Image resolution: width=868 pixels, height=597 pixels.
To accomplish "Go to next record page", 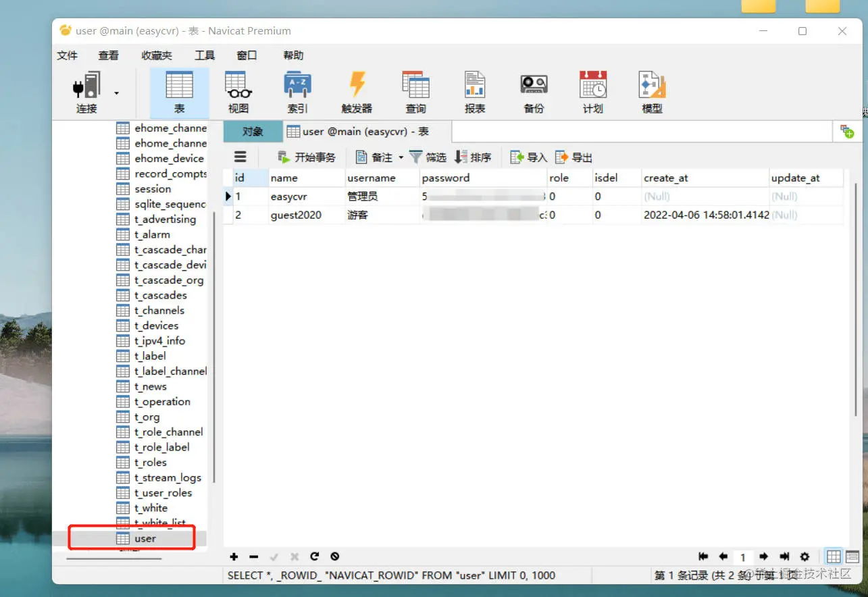I will [x=764, y=556].
